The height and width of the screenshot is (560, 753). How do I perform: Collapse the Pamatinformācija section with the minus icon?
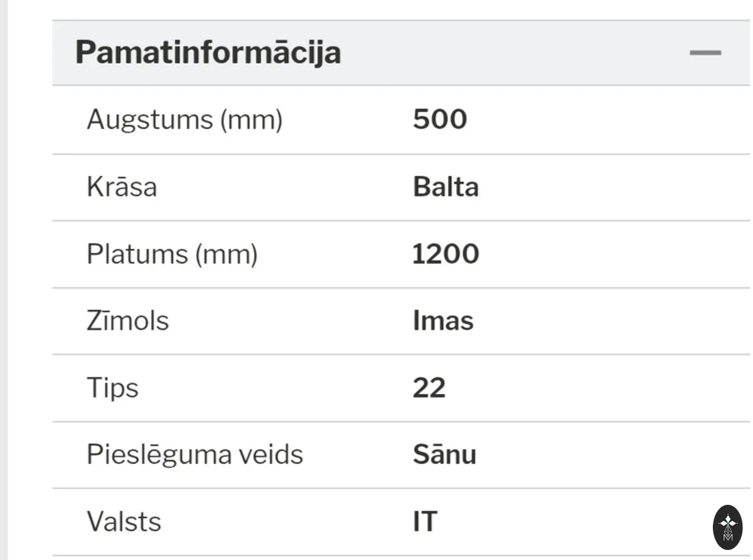705,53
